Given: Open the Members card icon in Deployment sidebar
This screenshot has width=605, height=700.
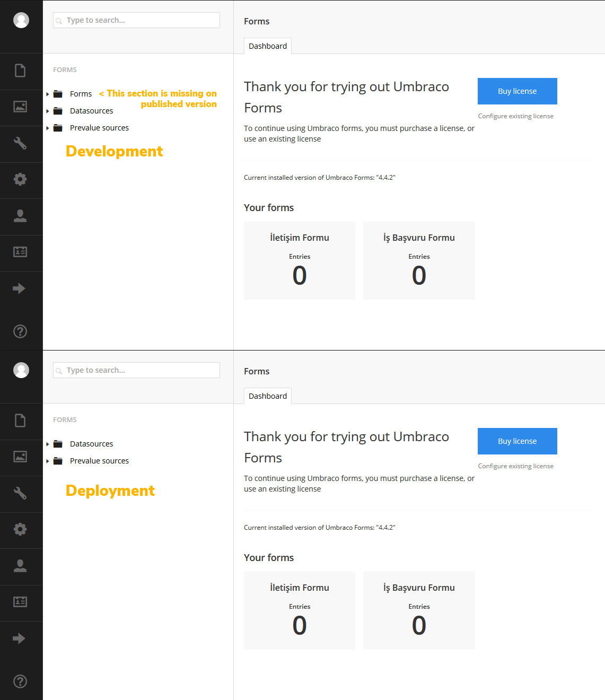Looking at the screenshot, I should click(20, 602).
